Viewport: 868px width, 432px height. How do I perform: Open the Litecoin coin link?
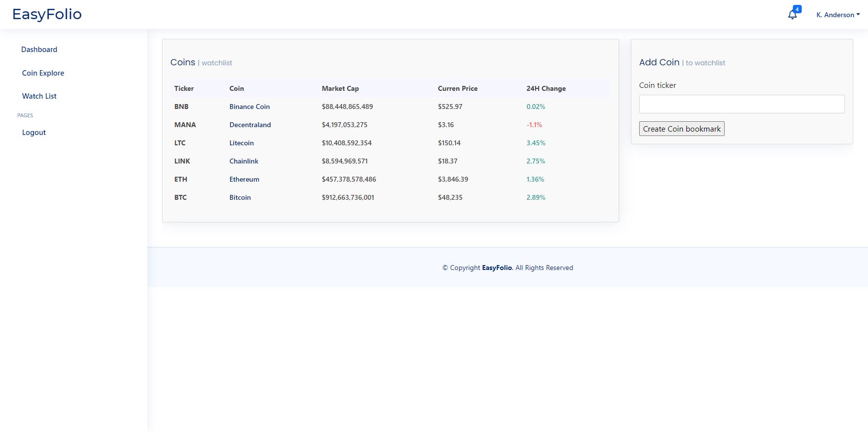click(242, 143)
